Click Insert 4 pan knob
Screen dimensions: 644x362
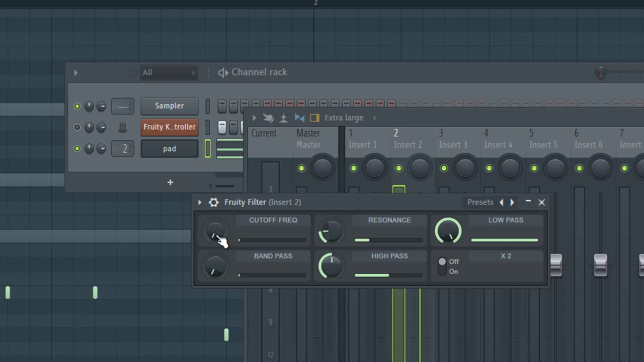[510, 168]
